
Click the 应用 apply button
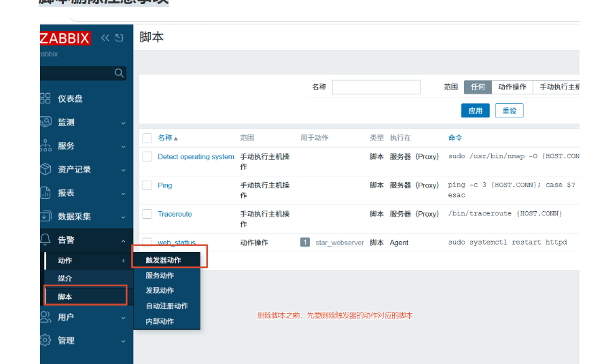pyautogui.click(x=476, y=111)
